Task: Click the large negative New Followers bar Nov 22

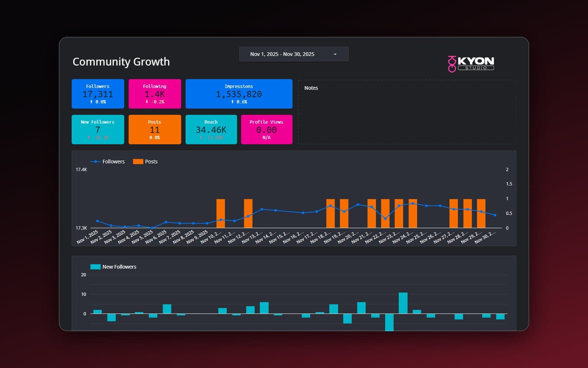Action: point(389,322)
